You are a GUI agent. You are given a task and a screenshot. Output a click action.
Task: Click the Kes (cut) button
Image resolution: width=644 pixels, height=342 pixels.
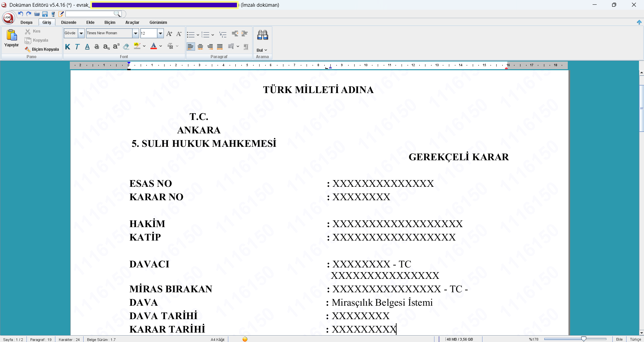tap(33, 31)
